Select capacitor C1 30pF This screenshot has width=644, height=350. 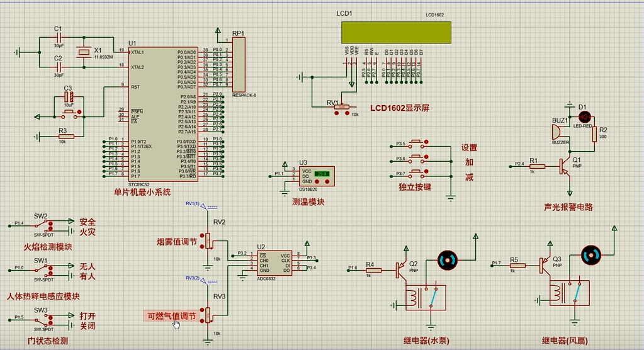59,37
